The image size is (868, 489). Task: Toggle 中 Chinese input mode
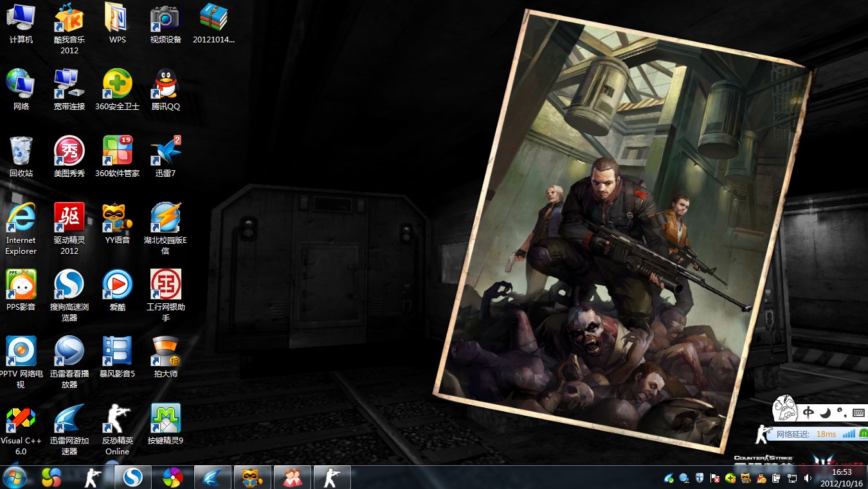click(809, 413)
